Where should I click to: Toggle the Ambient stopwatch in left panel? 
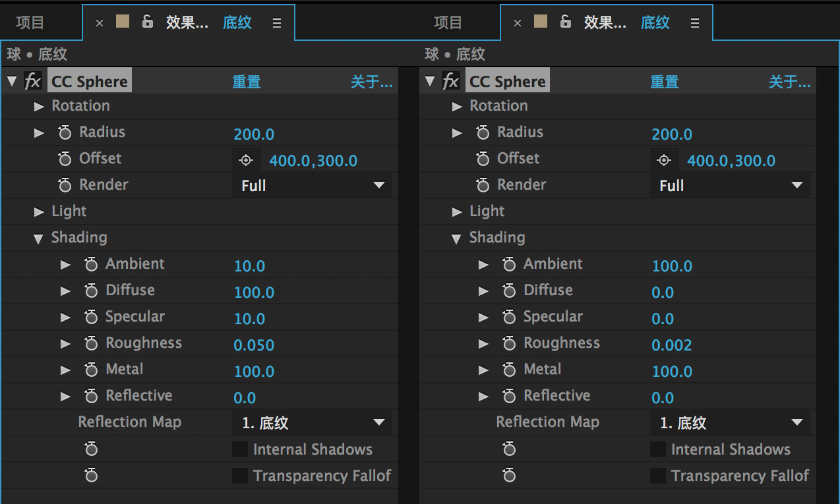91,265
